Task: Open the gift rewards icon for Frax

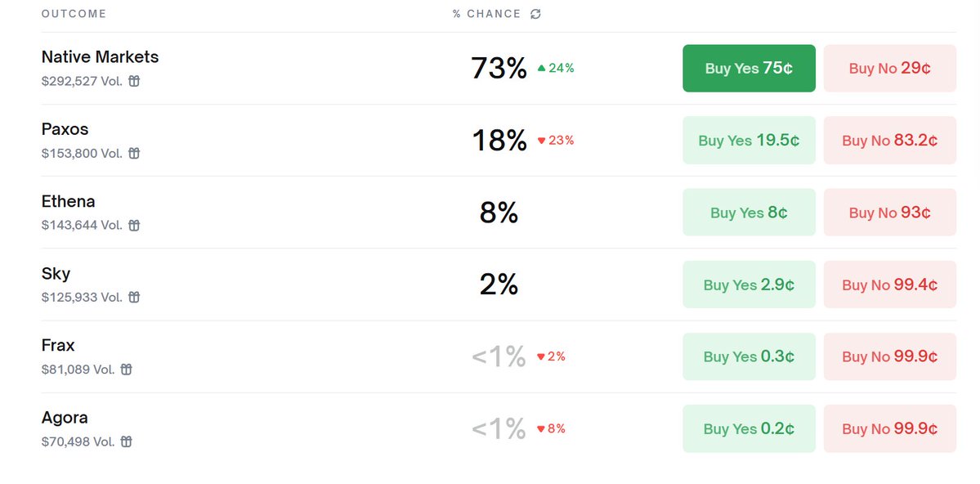Action: (x=126, y=370)
